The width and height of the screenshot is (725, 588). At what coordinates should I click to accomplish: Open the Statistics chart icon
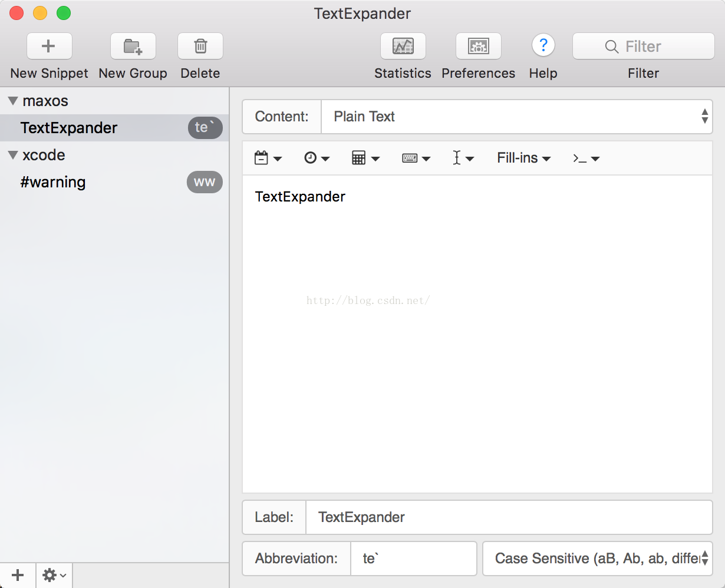pos(403,47)
